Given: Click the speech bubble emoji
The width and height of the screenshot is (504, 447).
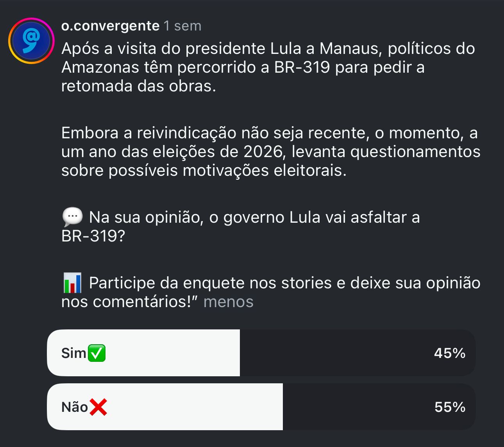Looking at the screenshot, I should point(72,217).
